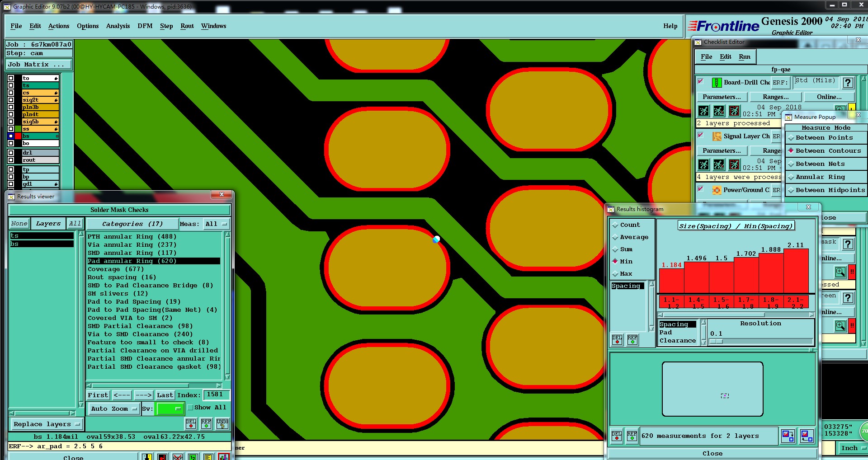The width and height of the screenshot is (868, 460).
Task: Click histogram-from-square return arrow icon
Action: coord(807,436)
